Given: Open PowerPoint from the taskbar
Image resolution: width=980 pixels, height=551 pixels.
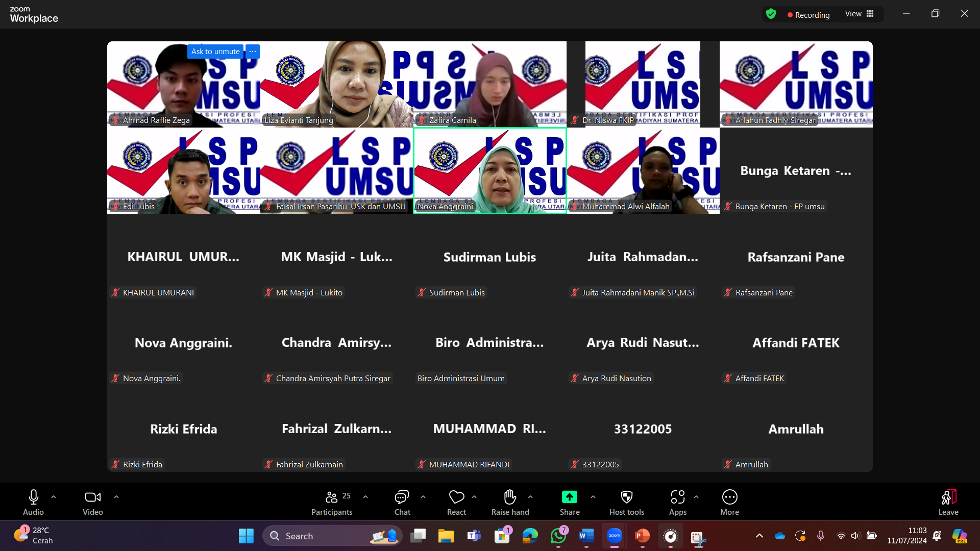Looking at the screenshot, I should coord(642,536).
